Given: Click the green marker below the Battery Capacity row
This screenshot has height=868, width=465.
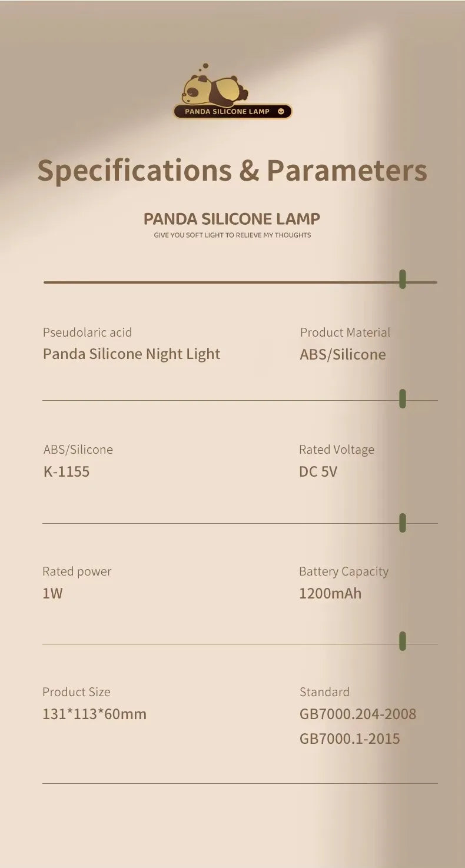Looking at the screenshot, I should (x=403, y=641).
